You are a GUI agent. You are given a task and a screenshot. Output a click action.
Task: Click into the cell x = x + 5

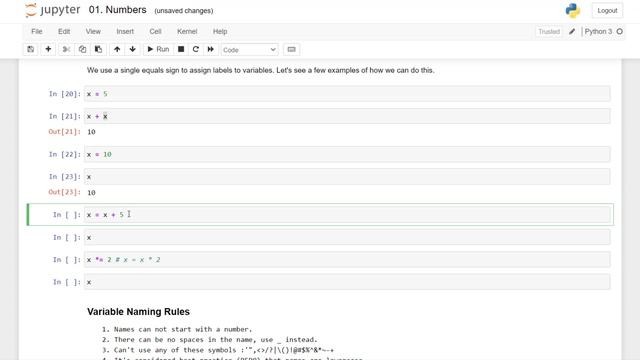coord(347,215)
